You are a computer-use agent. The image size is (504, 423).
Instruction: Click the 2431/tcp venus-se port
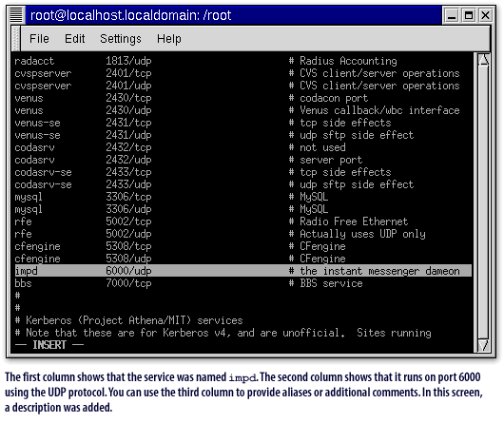pyautogui.click(x=128, y=123)
